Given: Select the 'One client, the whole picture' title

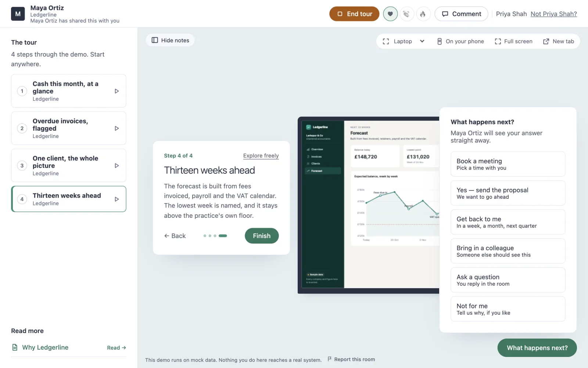Looking at the screenshot, I should [x=65, y=162].
